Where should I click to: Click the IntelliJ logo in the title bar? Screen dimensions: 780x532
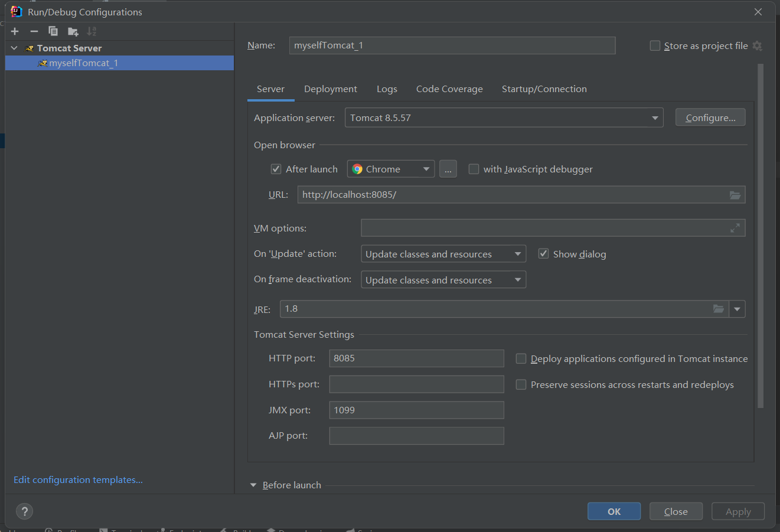click(16, 12)
